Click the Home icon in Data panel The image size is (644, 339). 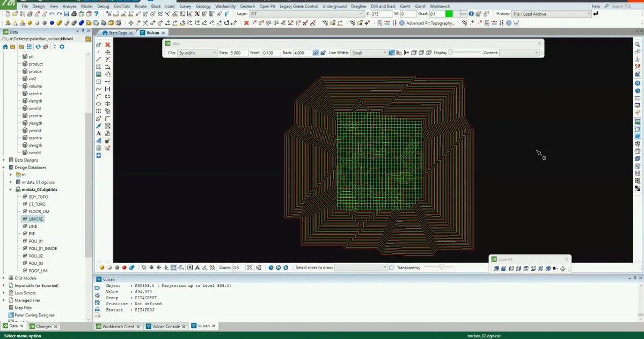(5, 47)
